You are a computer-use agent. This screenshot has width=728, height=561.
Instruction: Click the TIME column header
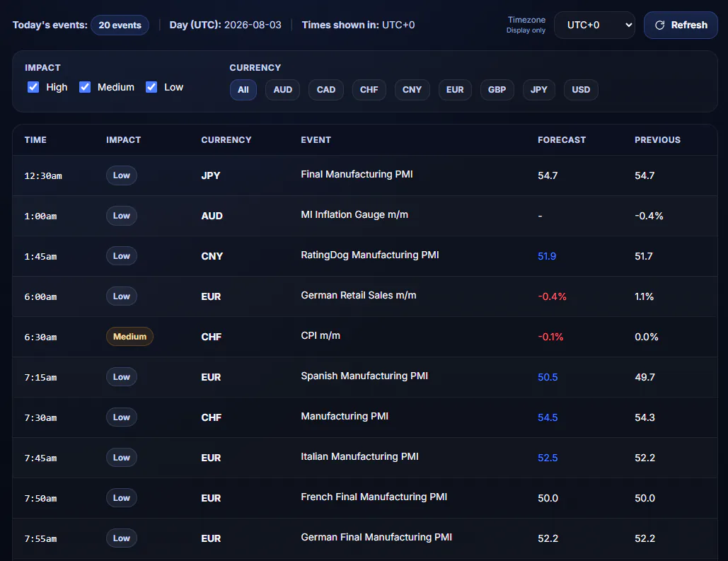click(x=35, y=140)
